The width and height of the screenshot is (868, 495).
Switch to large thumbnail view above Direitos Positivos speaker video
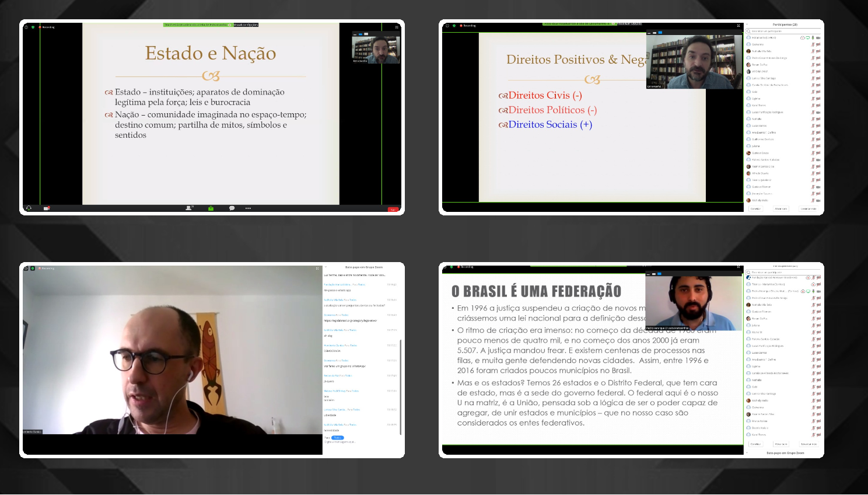coord(660,33)
